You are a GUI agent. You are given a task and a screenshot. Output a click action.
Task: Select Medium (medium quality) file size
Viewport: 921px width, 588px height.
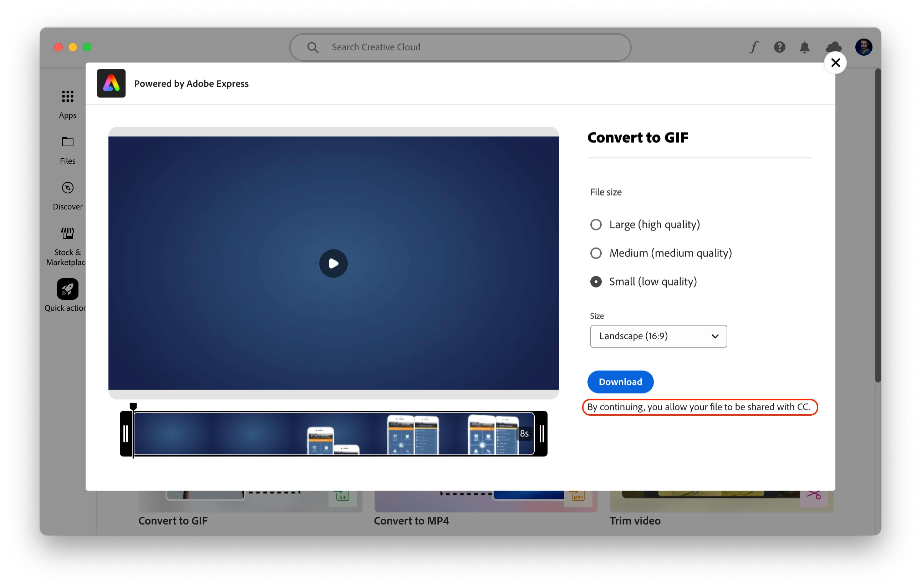click(x=596, y=253)
